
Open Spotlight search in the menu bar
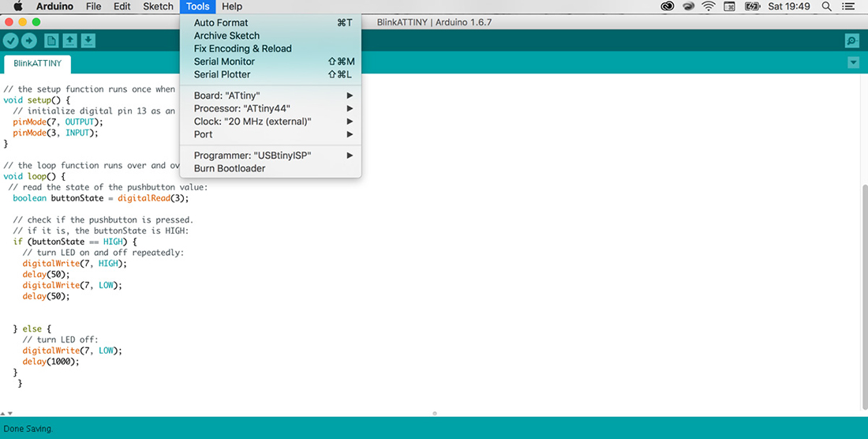(x=826, y=6)
